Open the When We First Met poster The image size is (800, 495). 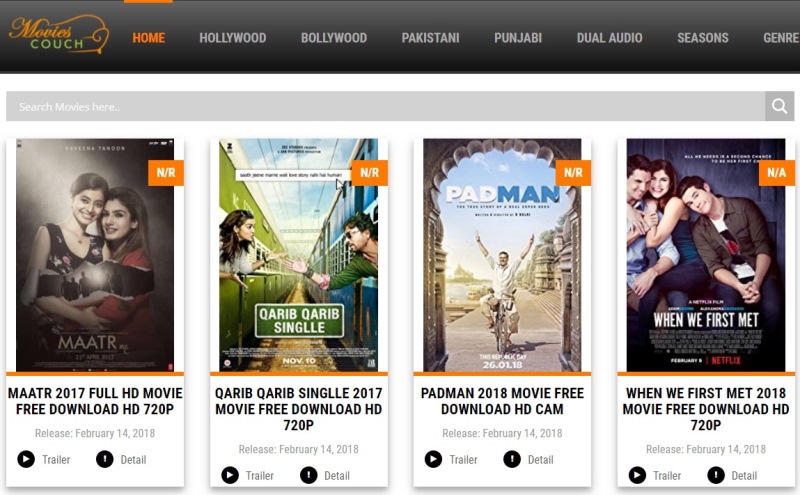tap(706, 255)
